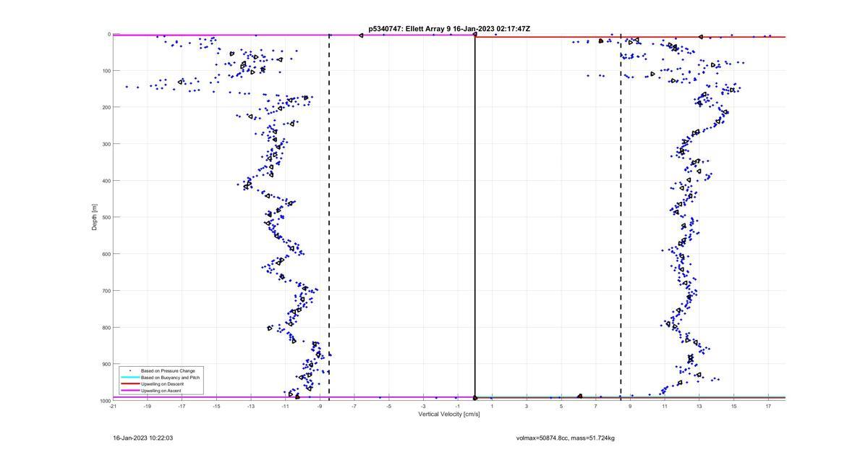Click depth axis tick label '600'

tap(106, 254)
